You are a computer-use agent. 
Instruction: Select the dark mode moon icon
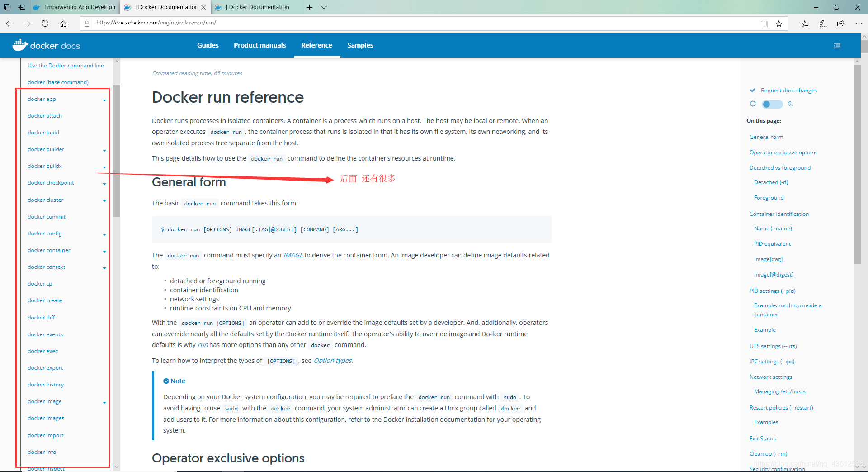[791, 104]
